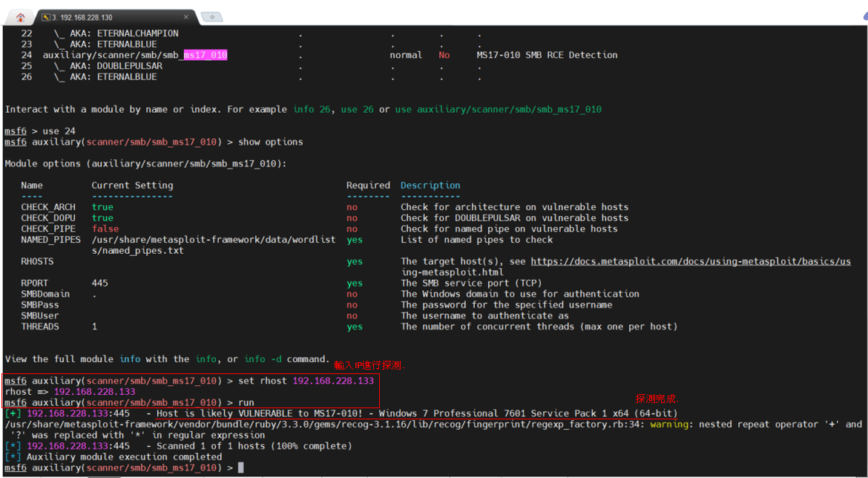Click the 'yes' required flag for NAMED_PIPES
The image size is (868, 478).
[355, 240]
